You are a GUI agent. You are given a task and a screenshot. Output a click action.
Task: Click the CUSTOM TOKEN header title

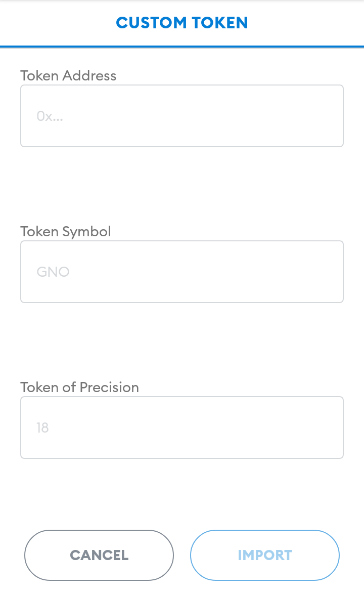(182, 23)
